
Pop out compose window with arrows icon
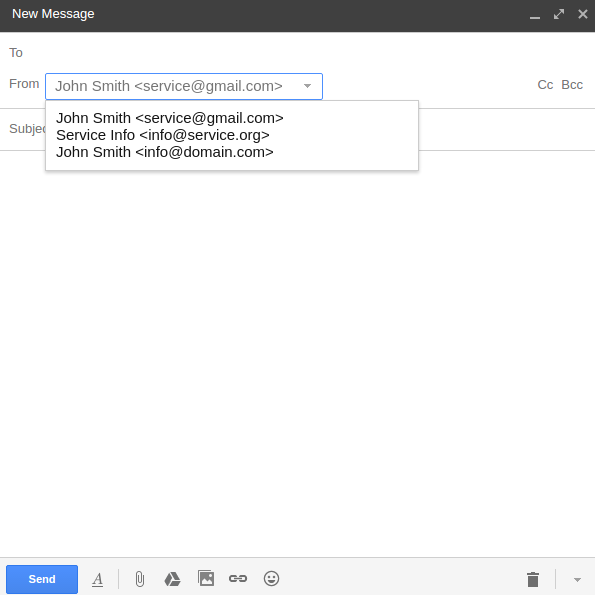pos(559,14)
